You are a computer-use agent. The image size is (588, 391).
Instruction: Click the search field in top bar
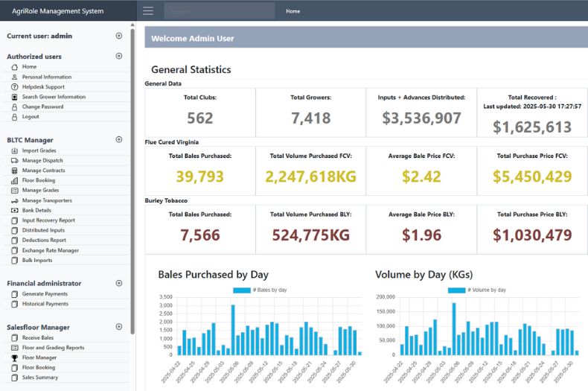(x=219, y=11)
